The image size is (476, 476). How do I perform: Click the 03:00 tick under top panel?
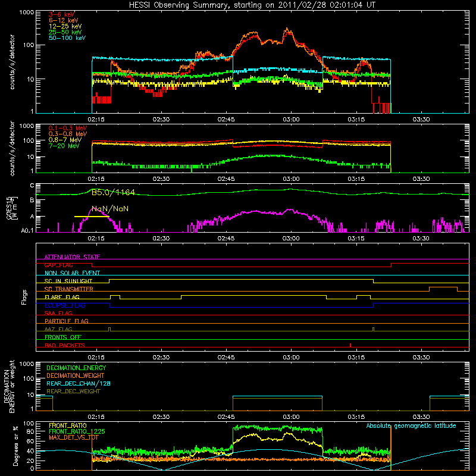(x=291, y=120)
